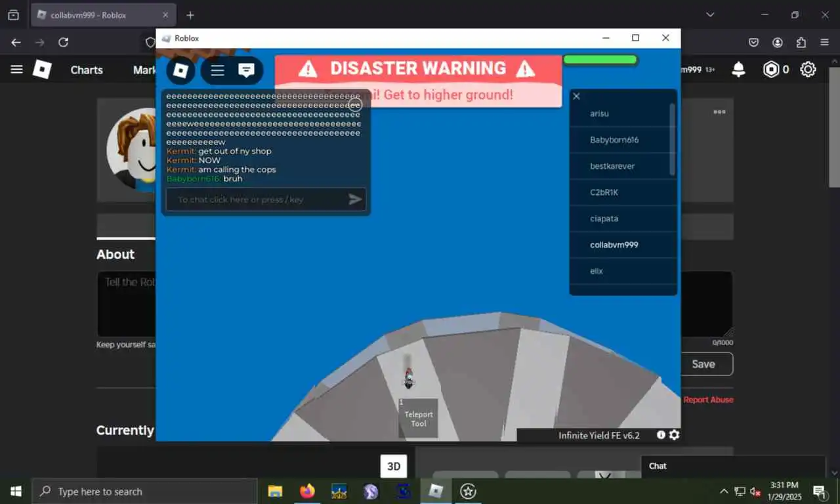The height and width of the screenshot is (504, 840).
Task: Open the Roblox website Chat bar
Action: [733, 466]
